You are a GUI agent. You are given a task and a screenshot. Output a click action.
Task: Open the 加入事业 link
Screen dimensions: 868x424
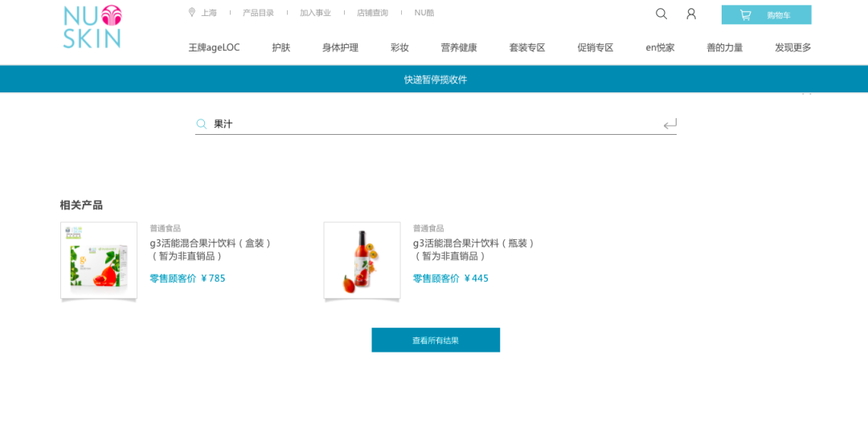pyautogui.click(x=316, y=13)
